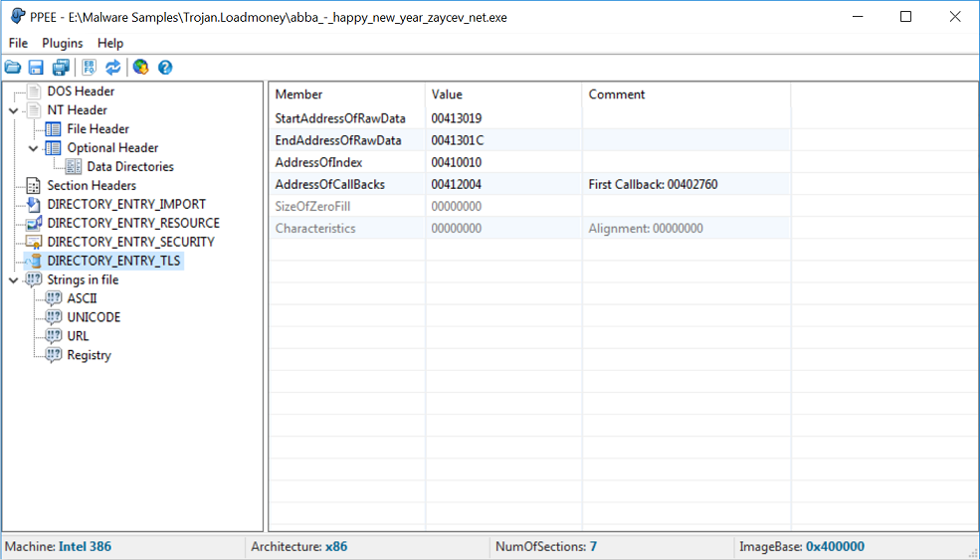
Task: Open the hex viewer toolbar icon
Action: tap(89, 68)
